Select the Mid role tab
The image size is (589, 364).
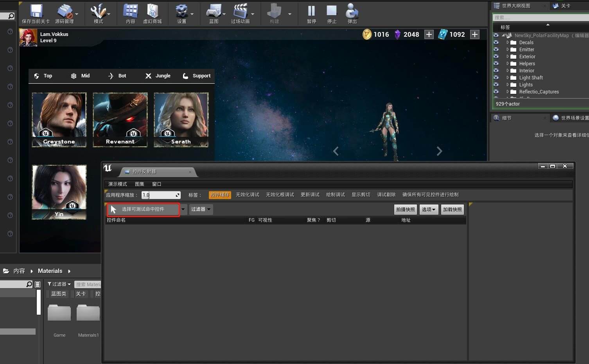[80, 76]
